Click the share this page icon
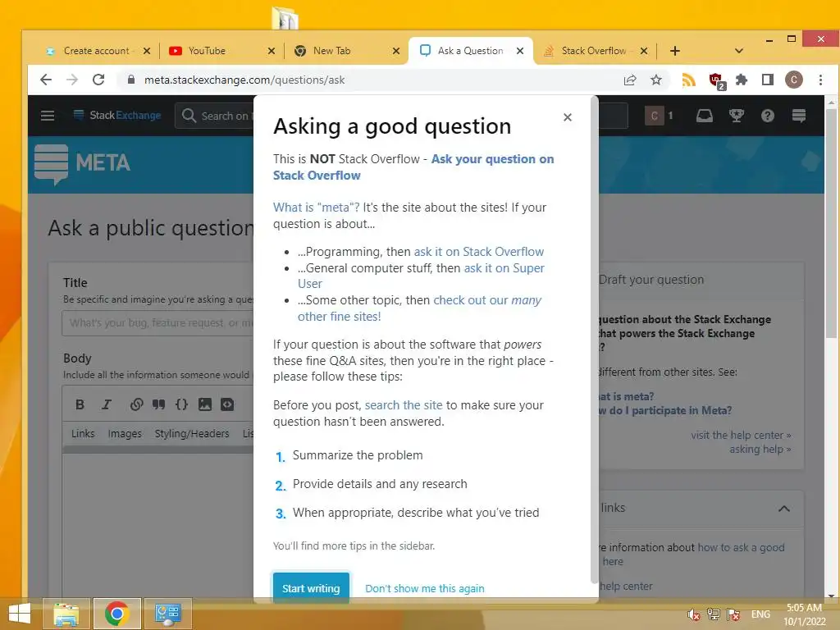The image size is (840, 630). (630, 80)
